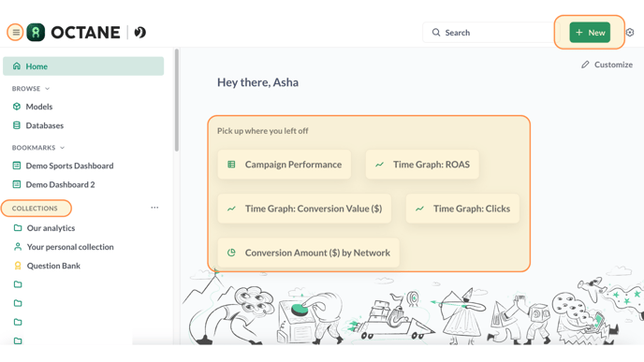Click the Demo Sports Dashboard icon
Screen dimensions: 644x362
click(17, 166)
